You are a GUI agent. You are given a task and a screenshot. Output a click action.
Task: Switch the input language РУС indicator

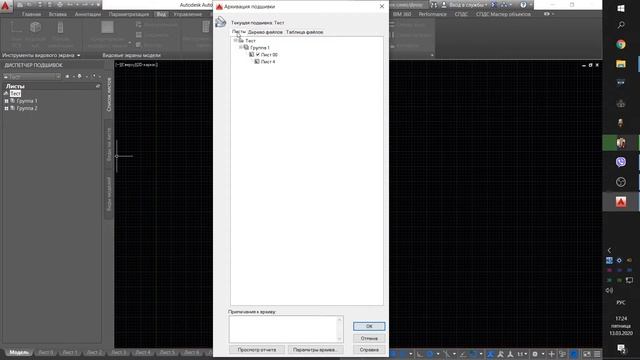621,302
